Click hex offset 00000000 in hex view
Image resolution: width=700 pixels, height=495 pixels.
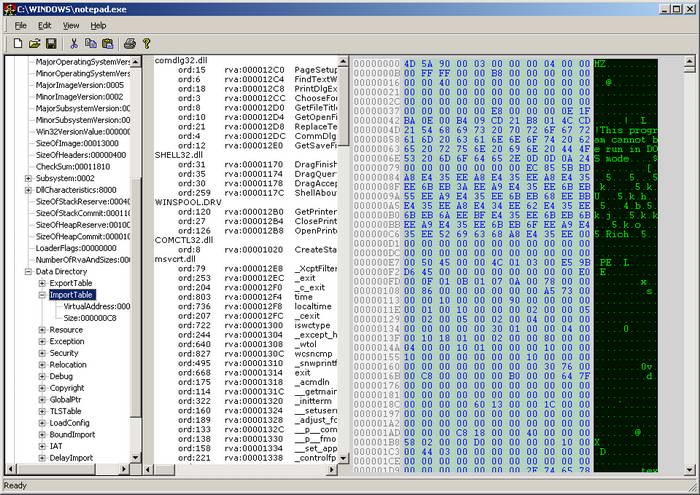(376, 63)
